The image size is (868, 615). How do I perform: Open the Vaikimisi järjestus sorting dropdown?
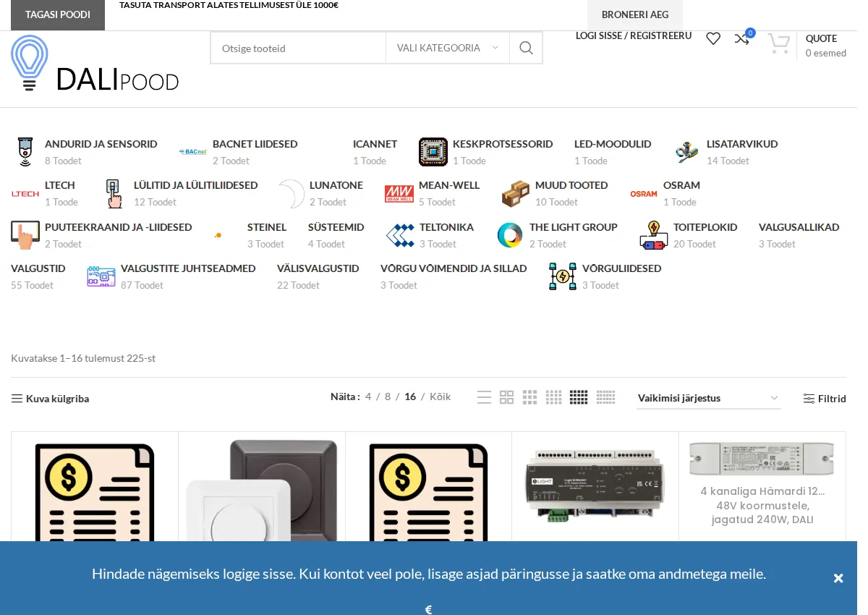709,398
